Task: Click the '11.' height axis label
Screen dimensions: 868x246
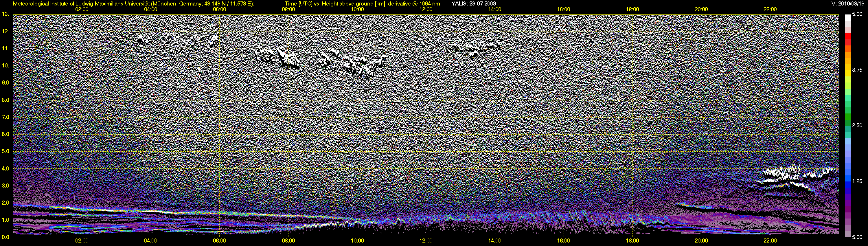Action: (5, 49)
